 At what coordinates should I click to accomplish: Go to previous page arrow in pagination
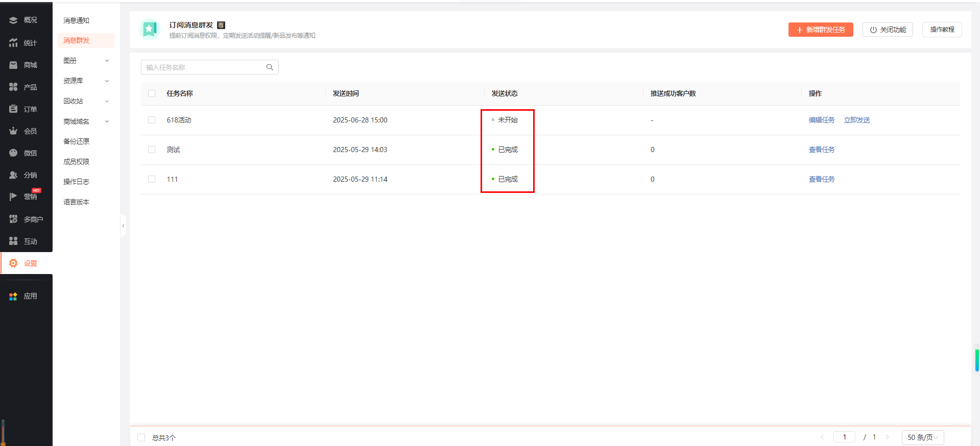click(x=822, y=437)
